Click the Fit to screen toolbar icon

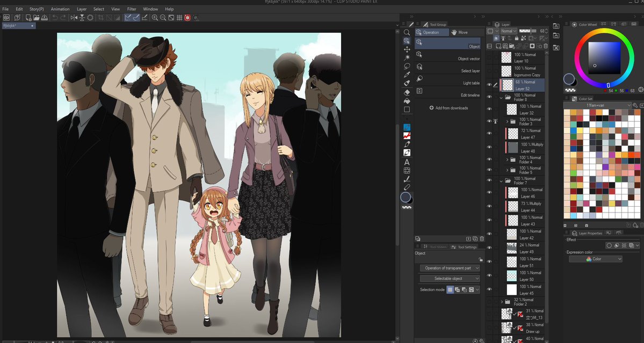click(171, 18)
